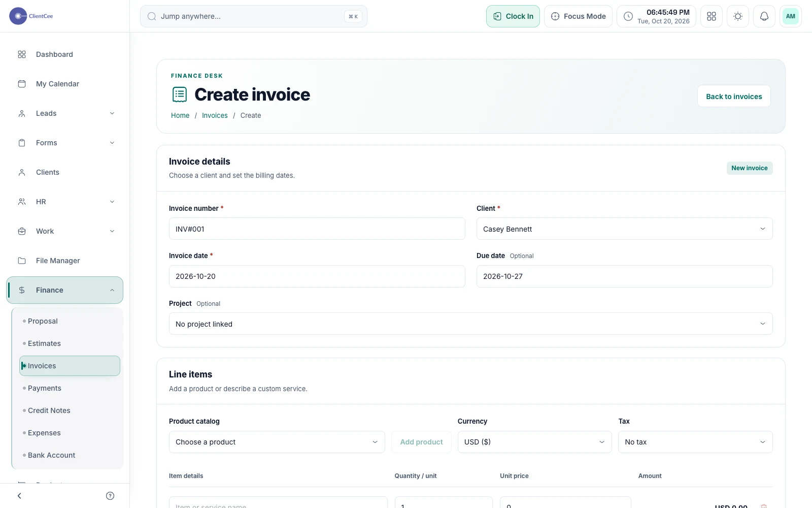The width and height of the screenshot is (812, 508).
Task: Click the Due date field
Action: click(625, 276)
